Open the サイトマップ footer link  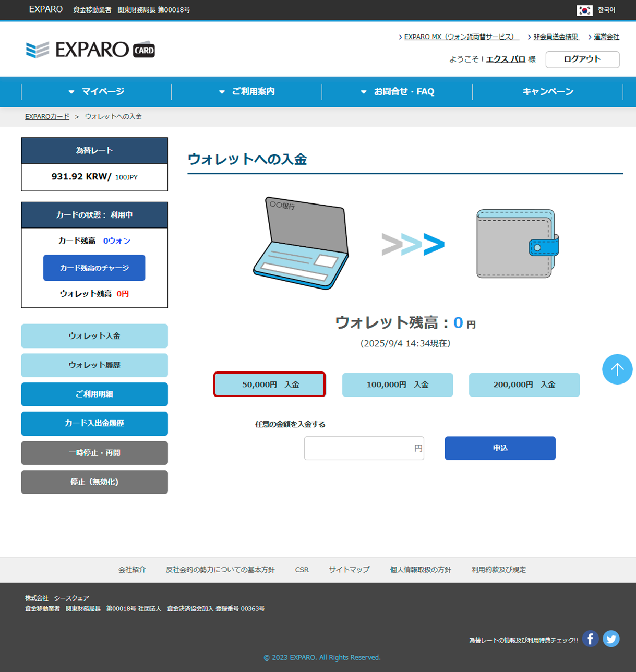(349, 570)
